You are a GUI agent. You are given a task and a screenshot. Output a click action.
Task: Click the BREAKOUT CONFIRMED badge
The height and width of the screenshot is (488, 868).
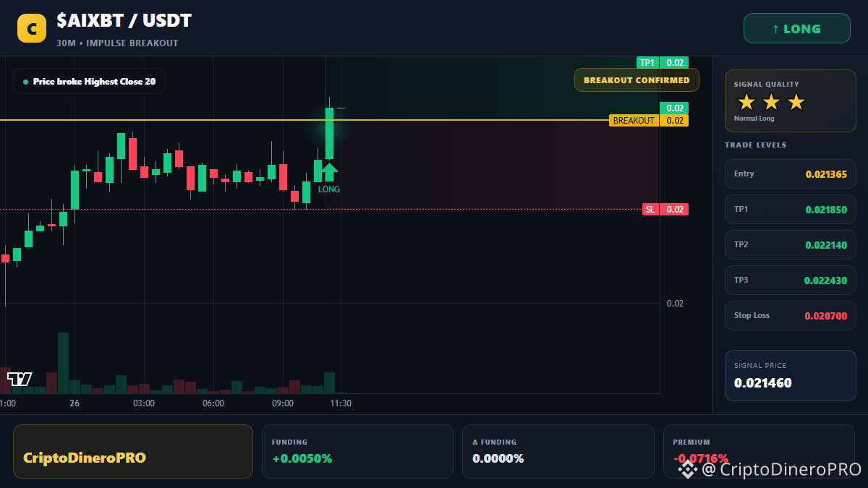(x=637, y=80)
